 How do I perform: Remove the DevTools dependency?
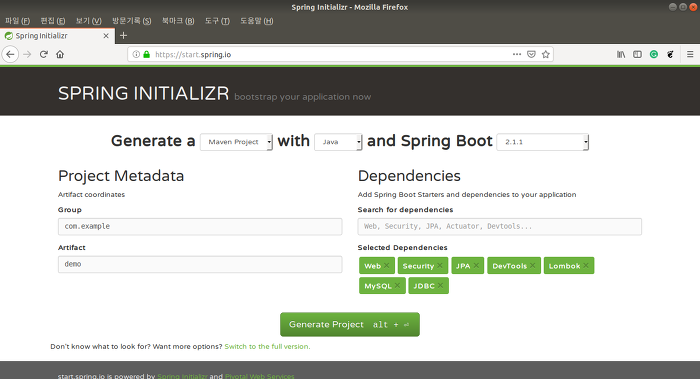(532, 266)
